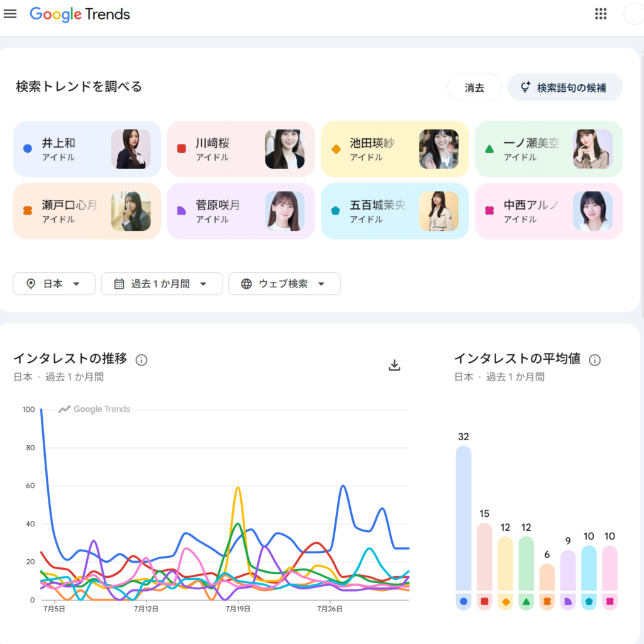Viewport: 644px width, 644px height.
Task: Click 中西アルノ's photo thumbnail
Action: pyautogui.click(x=592, y=211)
